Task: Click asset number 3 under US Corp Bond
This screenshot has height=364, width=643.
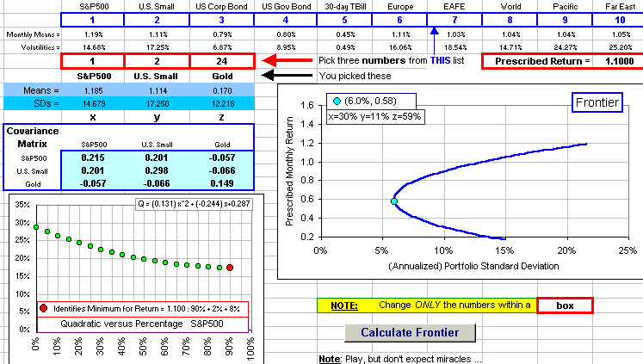Action: tap(221, 20)
